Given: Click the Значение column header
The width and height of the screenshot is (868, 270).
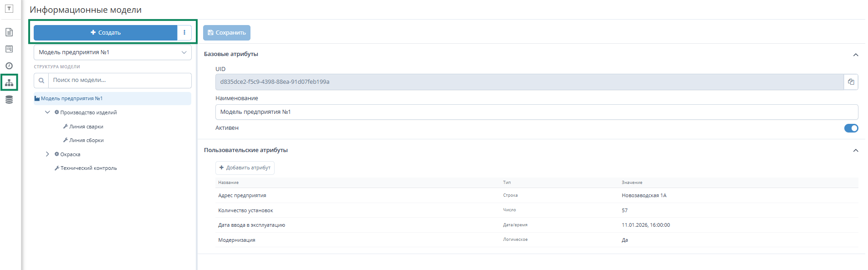Looking at the screenshot, I should [632, 183].
